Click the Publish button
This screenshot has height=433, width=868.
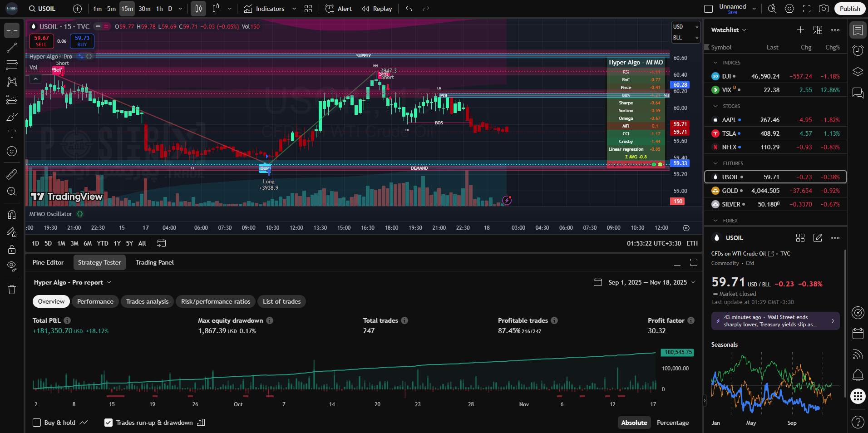click(x=849, y=9)
